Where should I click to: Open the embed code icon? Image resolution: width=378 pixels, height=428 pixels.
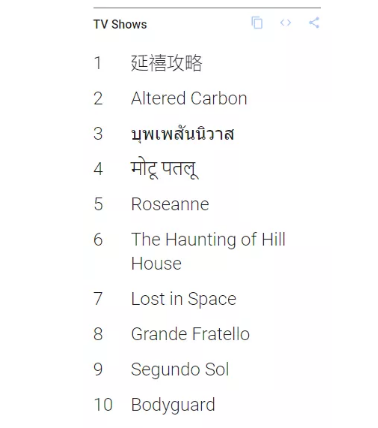[x=286, y=23]
